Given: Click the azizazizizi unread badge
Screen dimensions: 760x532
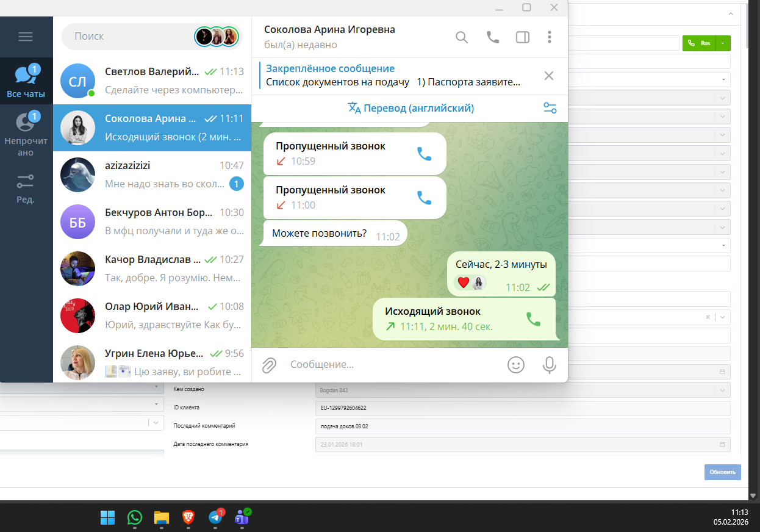Looking at the screenshot, I should (x=237, y=184).
